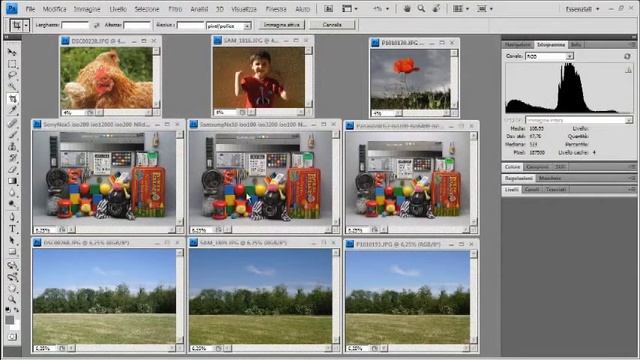Select the Hand tool in the toolbox

12,289
